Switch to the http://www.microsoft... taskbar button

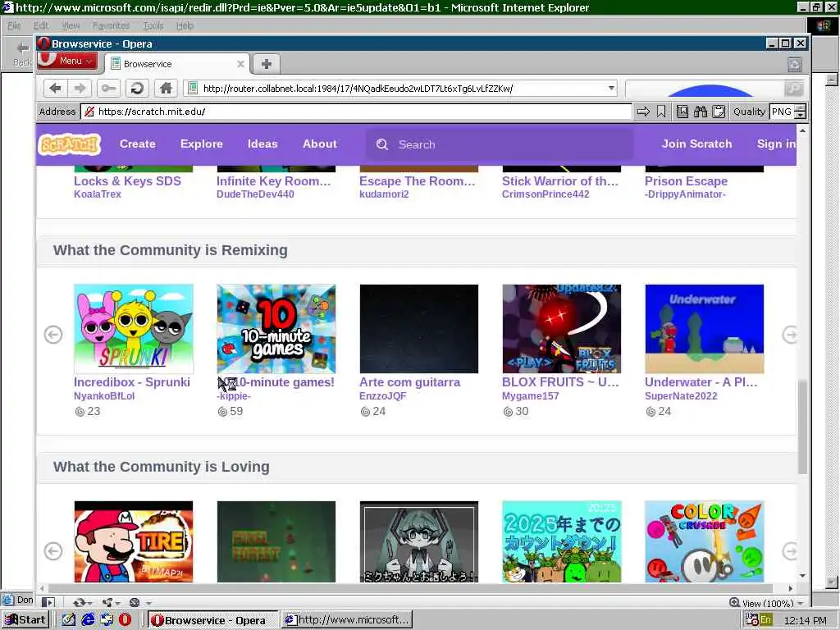click(x=347, y=620)
